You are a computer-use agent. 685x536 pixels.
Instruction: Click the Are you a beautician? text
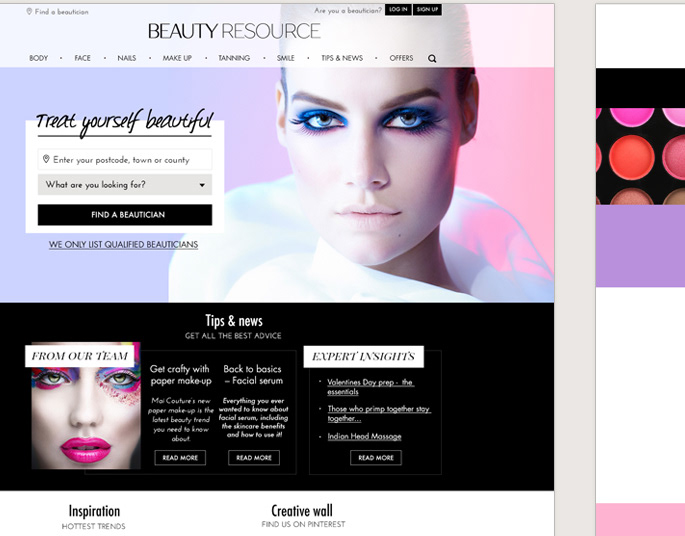click(348, 10)
